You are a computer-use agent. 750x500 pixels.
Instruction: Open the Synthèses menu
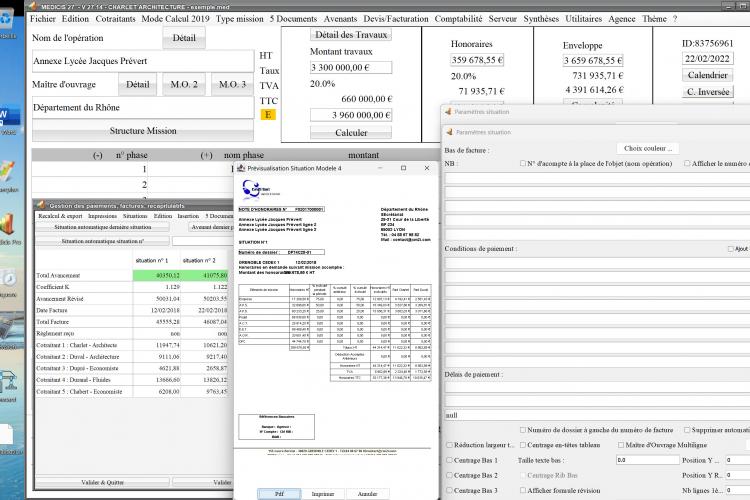541,19
